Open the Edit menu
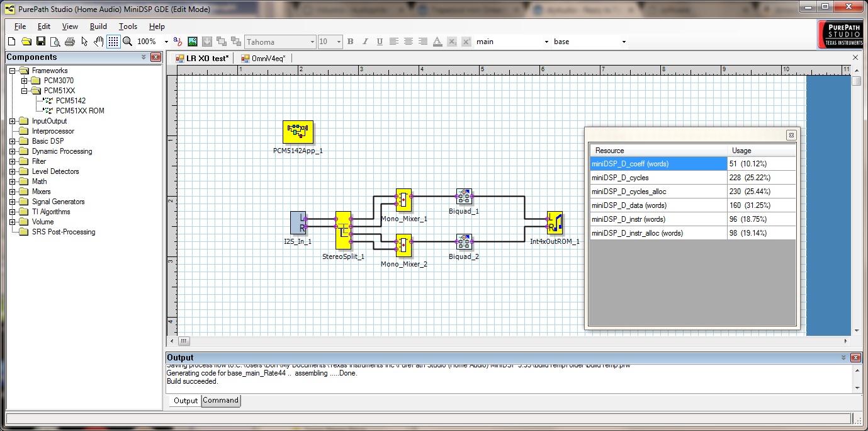868x431 pixels. (44, 26)
